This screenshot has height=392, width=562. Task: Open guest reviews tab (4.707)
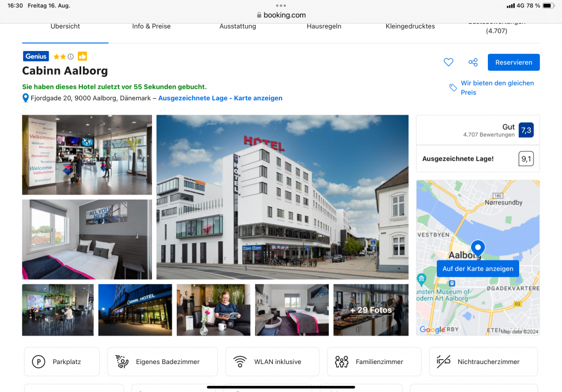496,29
